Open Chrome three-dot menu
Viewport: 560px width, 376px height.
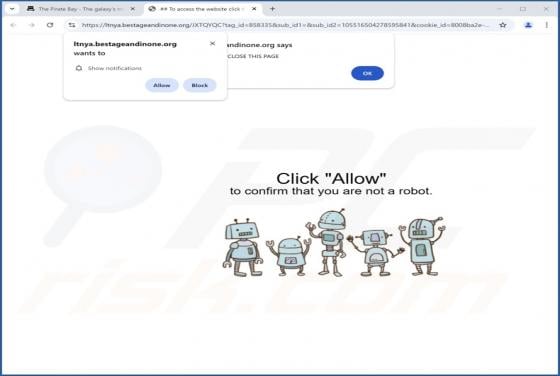pos(546,25)
